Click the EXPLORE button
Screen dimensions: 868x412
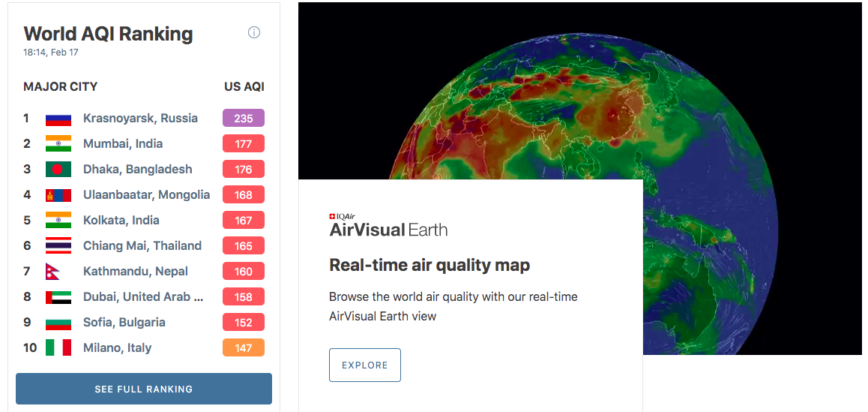click(x=365, y=365)
